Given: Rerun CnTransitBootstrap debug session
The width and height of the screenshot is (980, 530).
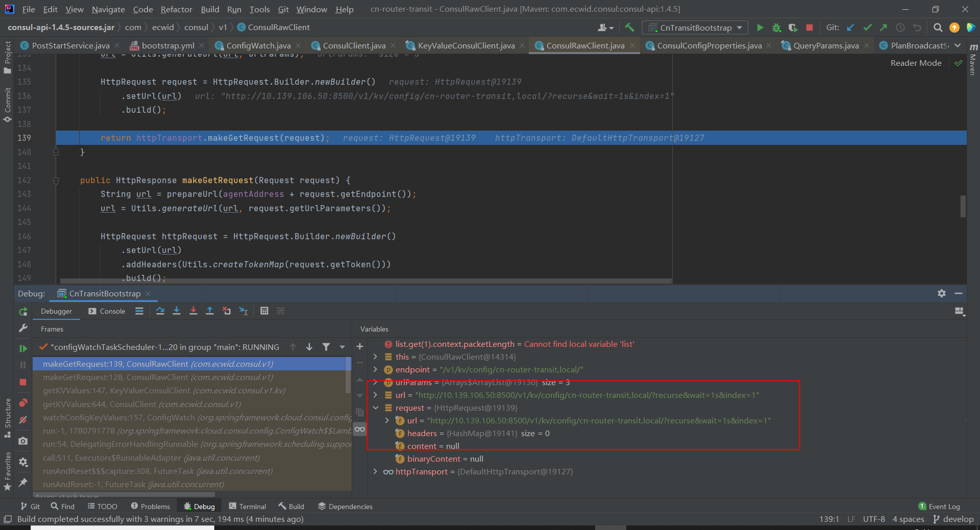Looking at the screenshot, I should pyautogui.click(x=23, y=312).
